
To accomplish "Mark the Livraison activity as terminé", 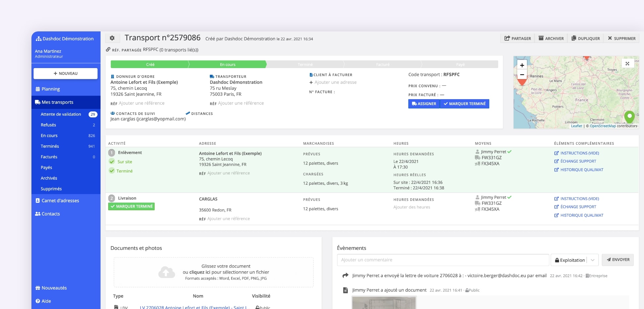I will pyautogui.click(x=131, y=207).
